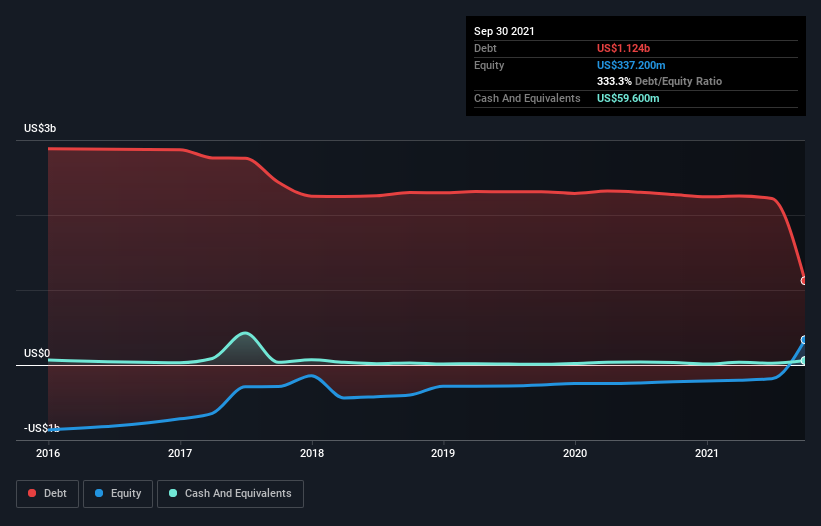Screen dimensions: 821x526
Task: Click the 2020 x-axis label
Action: (x=575, y=453)
